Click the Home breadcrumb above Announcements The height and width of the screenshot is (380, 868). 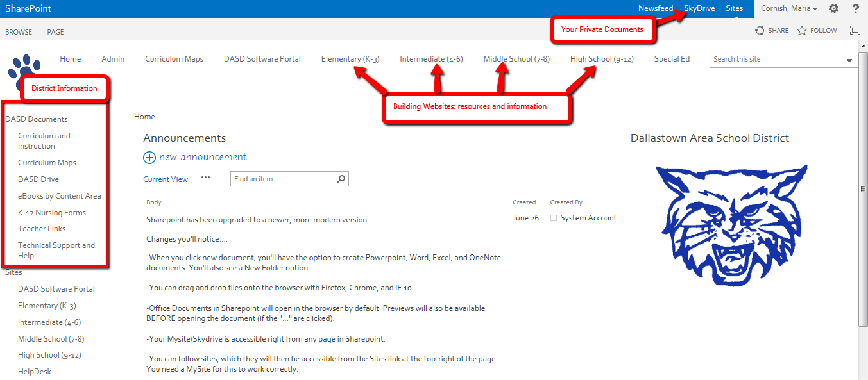click(144, 117)
